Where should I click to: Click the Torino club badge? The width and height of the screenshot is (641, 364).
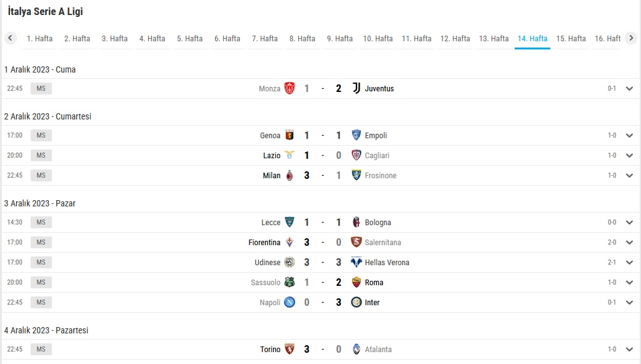290,349
